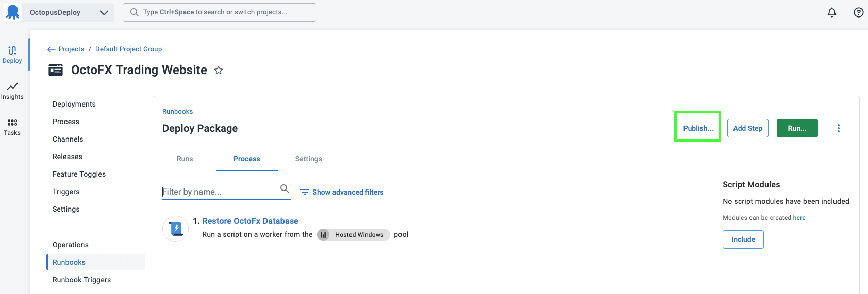Click the Include script modules button

point(743,239)
